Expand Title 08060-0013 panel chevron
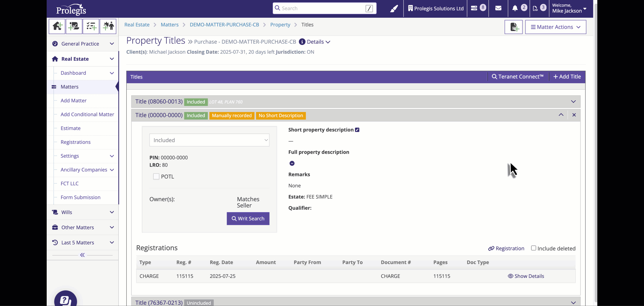 (573, 102)
